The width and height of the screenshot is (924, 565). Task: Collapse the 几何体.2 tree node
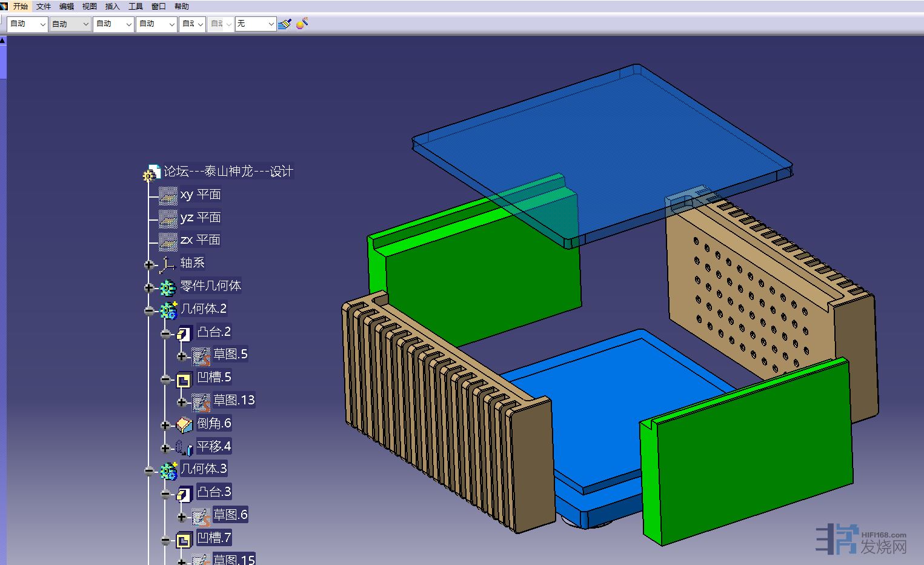click(x=149, y=310)
